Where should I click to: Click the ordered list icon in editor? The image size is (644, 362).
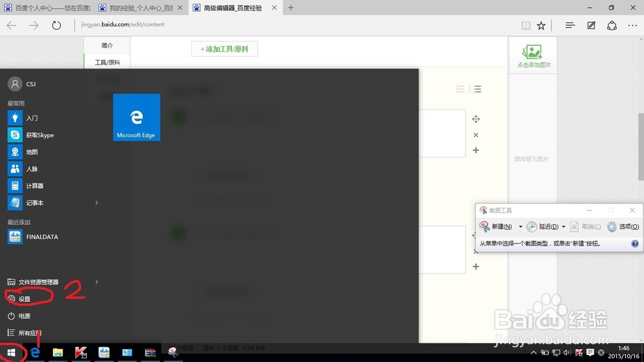(x=460, y=89)
